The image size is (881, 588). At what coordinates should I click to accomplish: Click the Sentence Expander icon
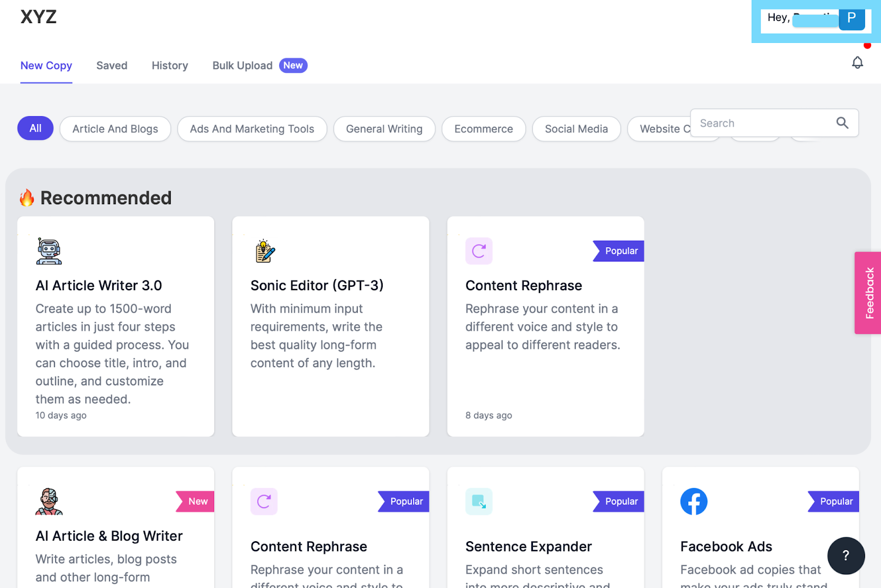tap(479, 502)
